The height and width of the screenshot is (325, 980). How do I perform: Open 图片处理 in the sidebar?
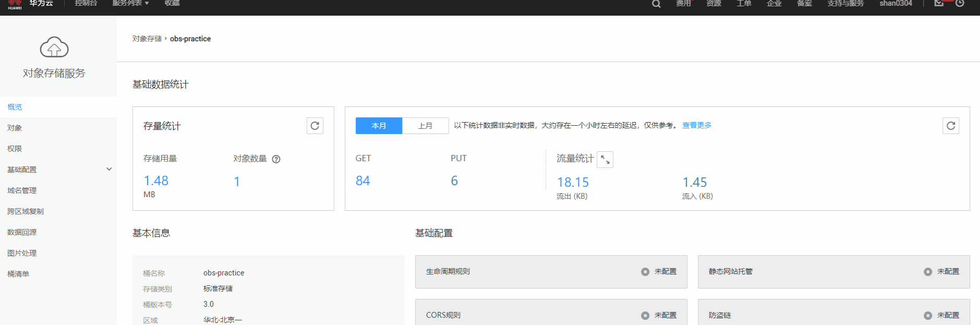coord(58,253)
